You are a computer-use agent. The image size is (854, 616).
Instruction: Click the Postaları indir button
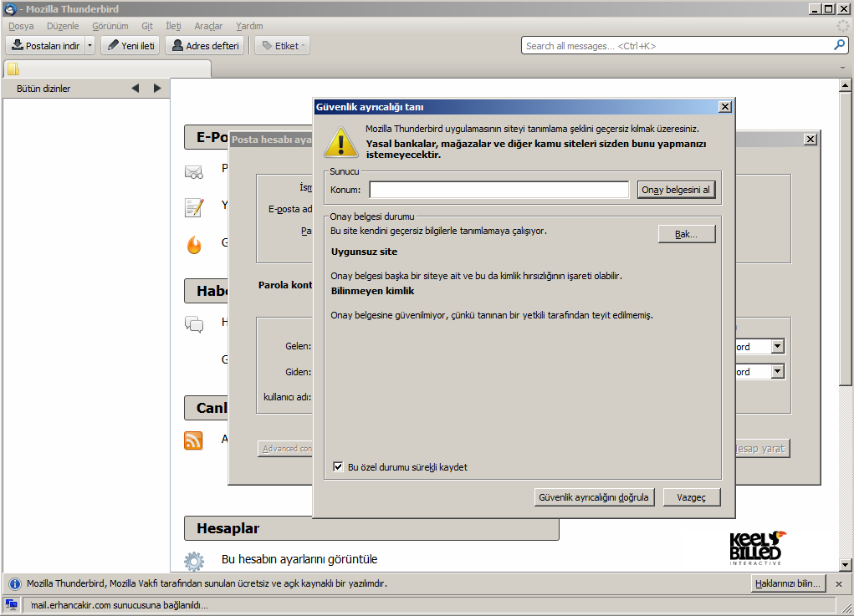[x=46, y=46]
